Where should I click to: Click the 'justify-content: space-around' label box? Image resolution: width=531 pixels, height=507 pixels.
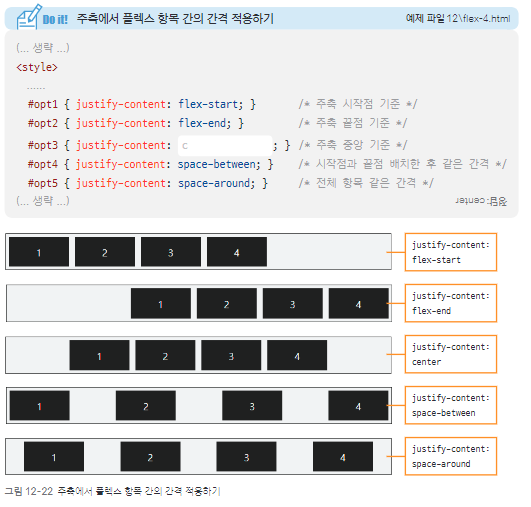coord(451,456)
